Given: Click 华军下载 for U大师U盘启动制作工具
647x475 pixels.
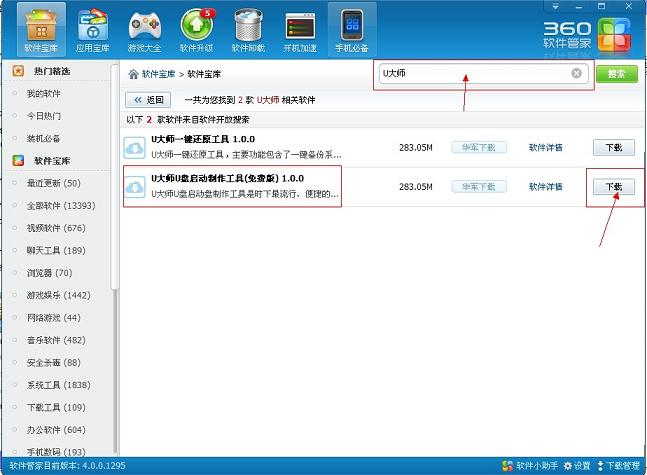Looking at the screenshot, I should (479, 187).
